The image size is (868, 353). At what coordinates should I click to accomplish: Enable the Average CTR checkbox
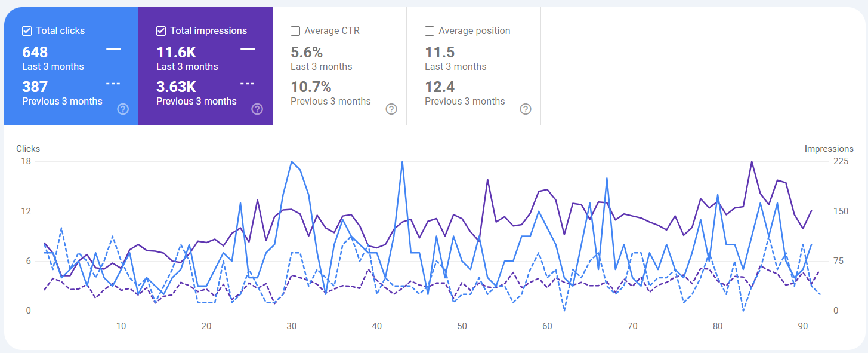click(295, 31)
